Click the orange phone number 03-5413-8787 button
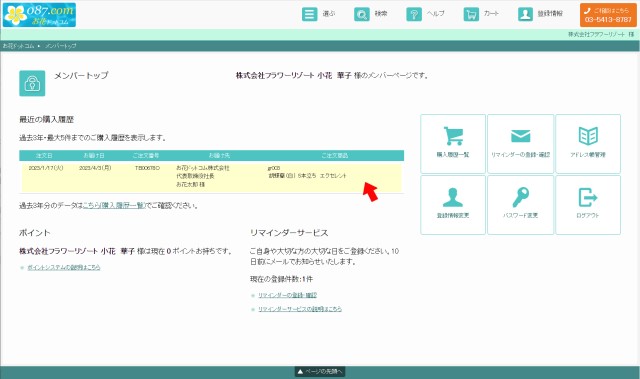 click(608, 15)
